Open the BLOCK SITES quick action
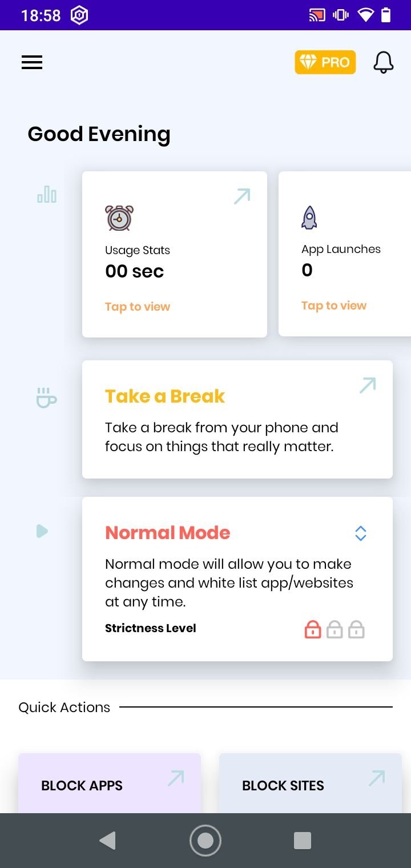The width and height of the screenshot is (411, 868). (311, 783)
